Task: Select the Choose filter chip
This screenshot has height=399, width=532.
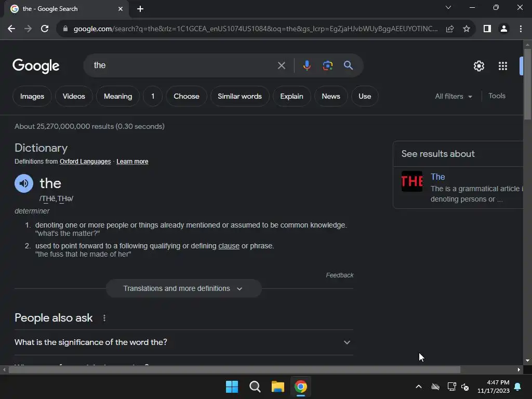Action: tap(187, 96)
